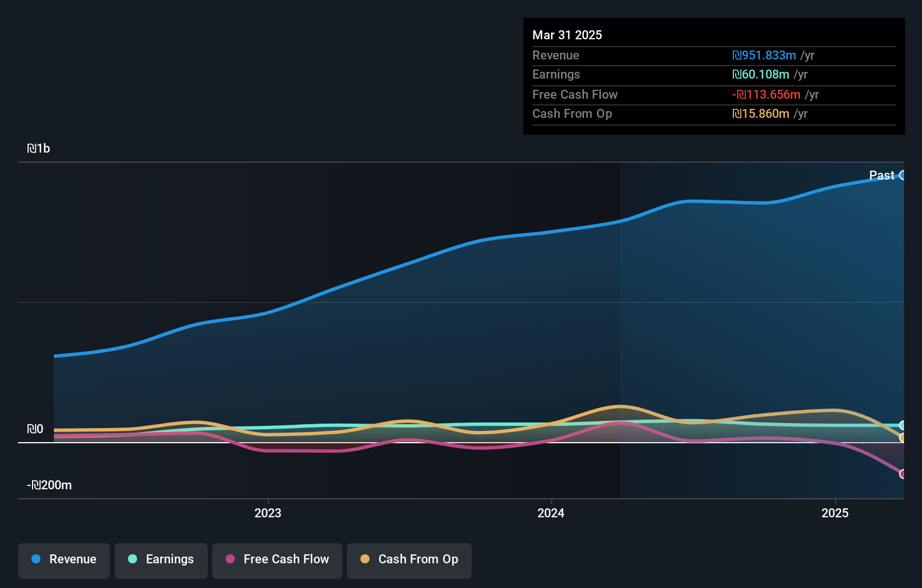Image resolution: width=922 pixels, height=588 pixels.
Task: Click the 2023 x-axis label
Action: (x=268, y=513)
